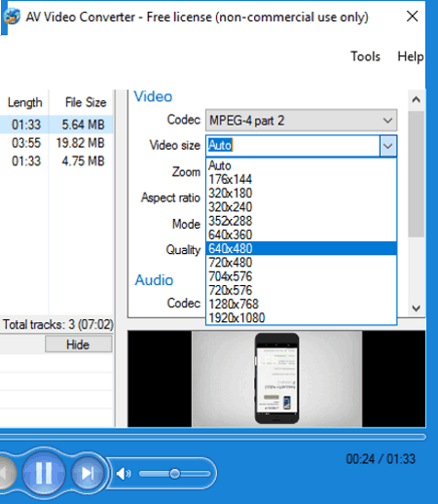Choose 1280x768 video size

click(x=301, y=304)
